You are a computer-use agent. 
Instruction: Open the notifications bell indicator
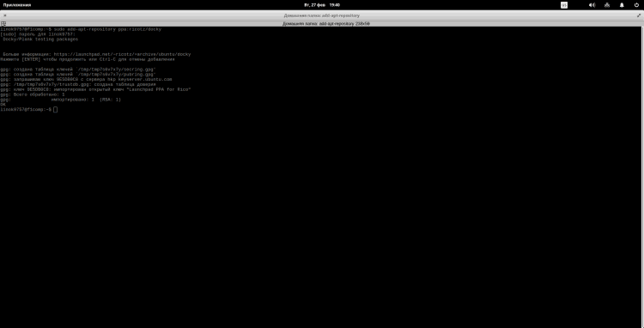[x=622, y=5]
